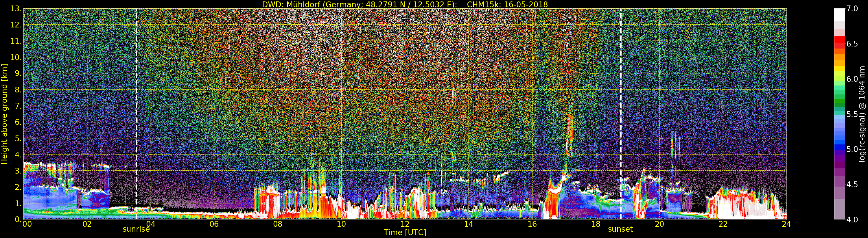The image size is (868, 238).
Task: Click the '5.' height tick label
Action: 18,138
